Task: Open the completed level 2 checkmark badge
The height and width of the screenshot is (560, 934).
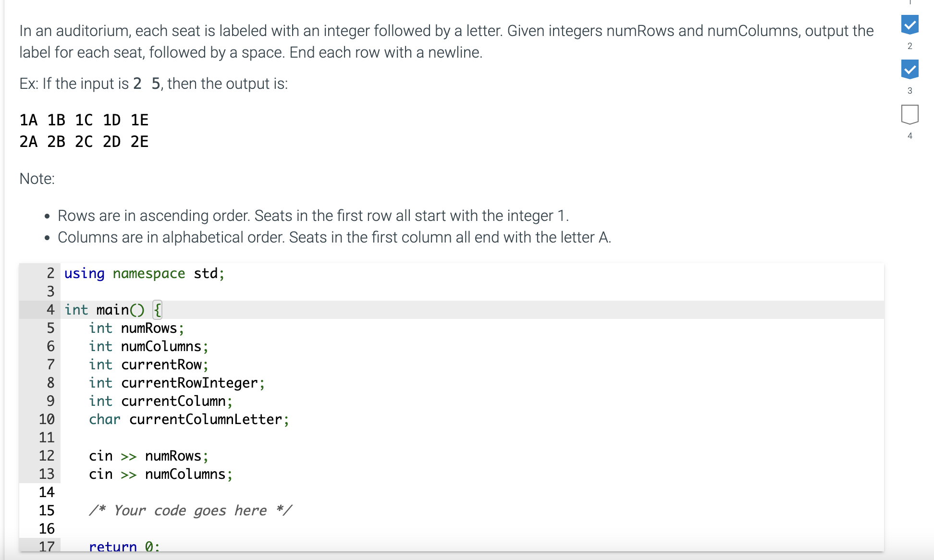Action: (909, 24)
